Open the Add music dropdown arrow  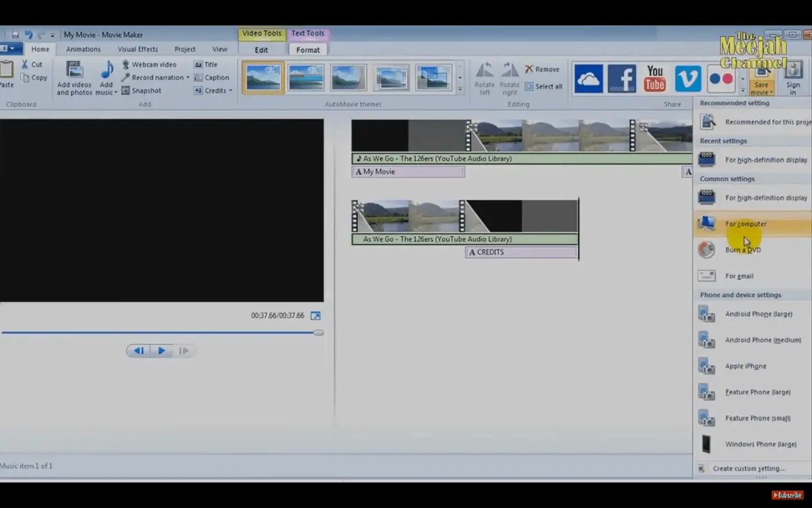pos(115,92)
